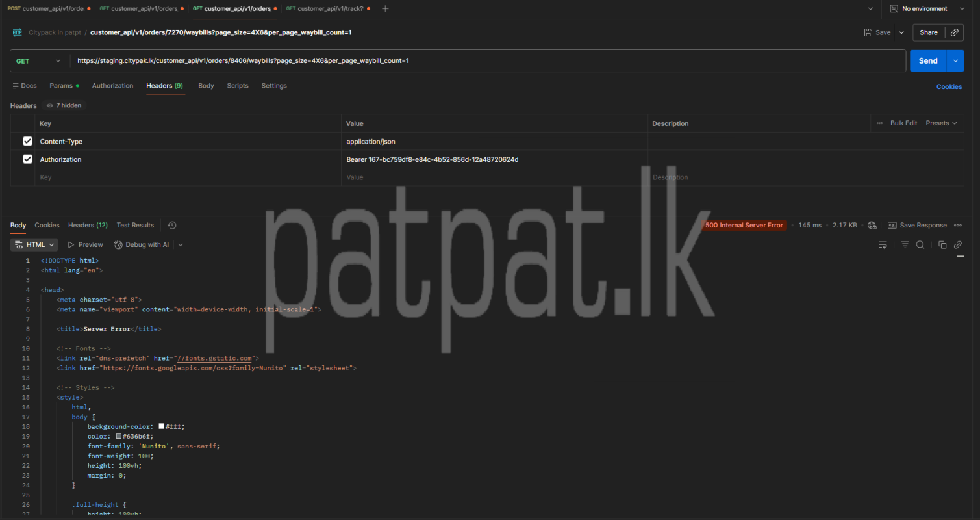Click the search icon in response body
Viewport: 980px width, 520px height.
(920, 245)
